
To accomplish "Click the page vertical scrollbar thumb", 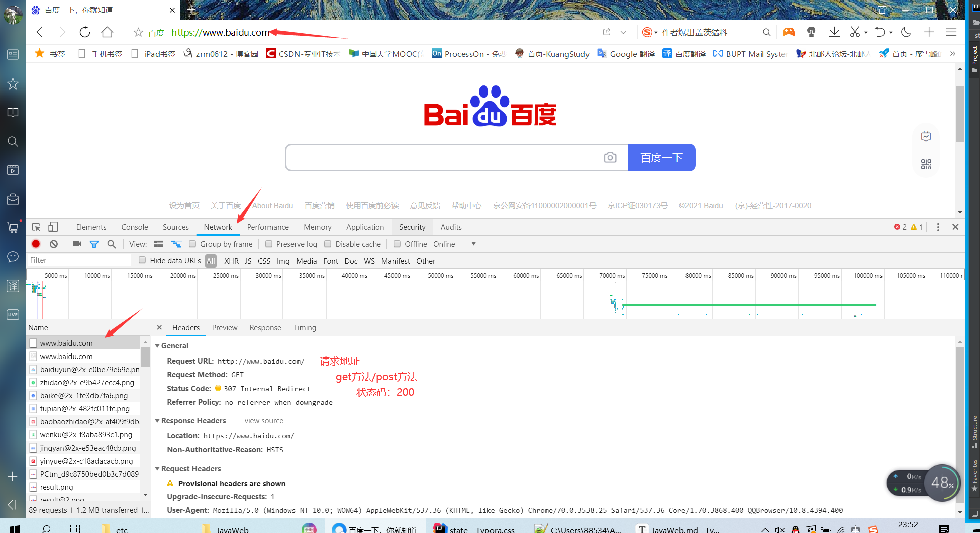I will pyautogui.click(x=960, y=114).
